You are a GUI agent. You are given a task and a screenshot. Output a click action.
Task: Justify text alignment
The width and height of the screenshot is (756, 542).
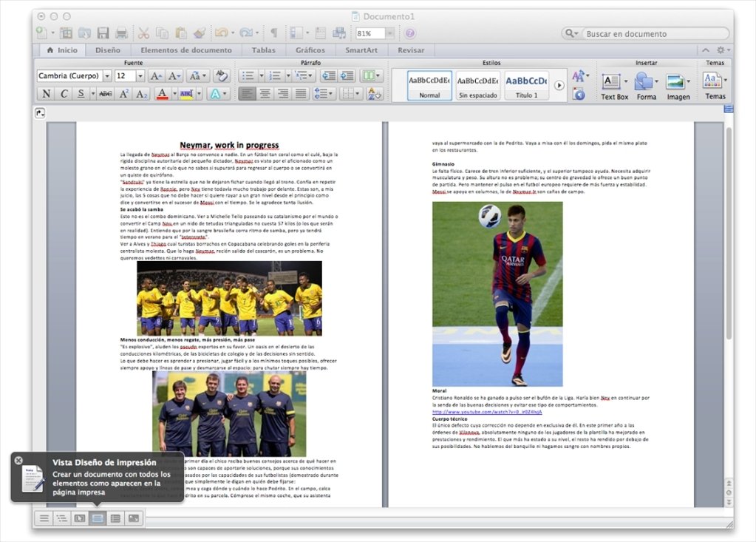point(300,94)
